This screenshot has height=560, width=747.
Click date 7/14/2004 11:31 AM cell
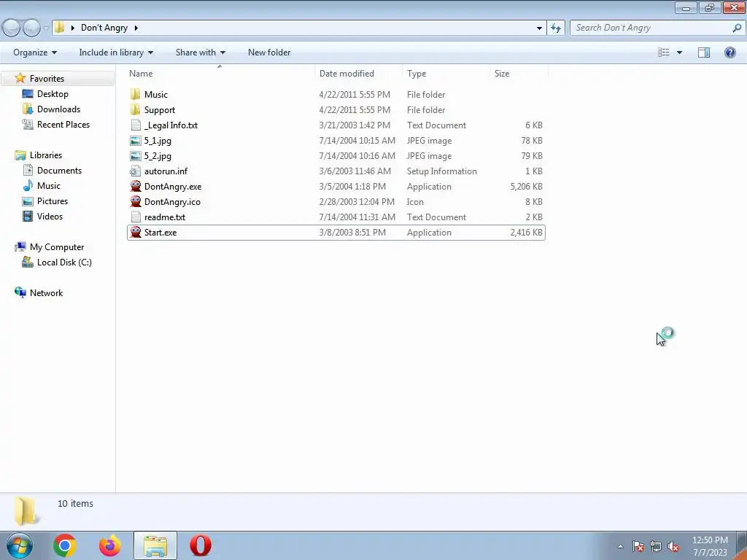click(x=357, y=217)
